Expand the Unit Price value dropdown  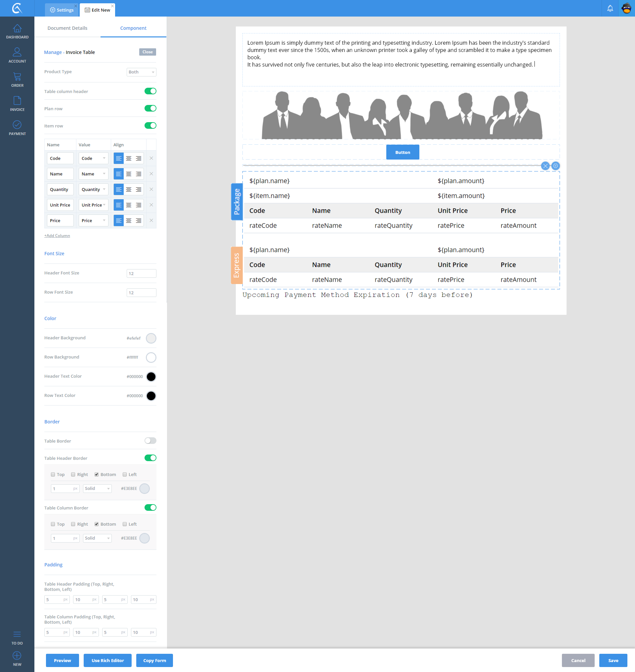tap(93, 205)
